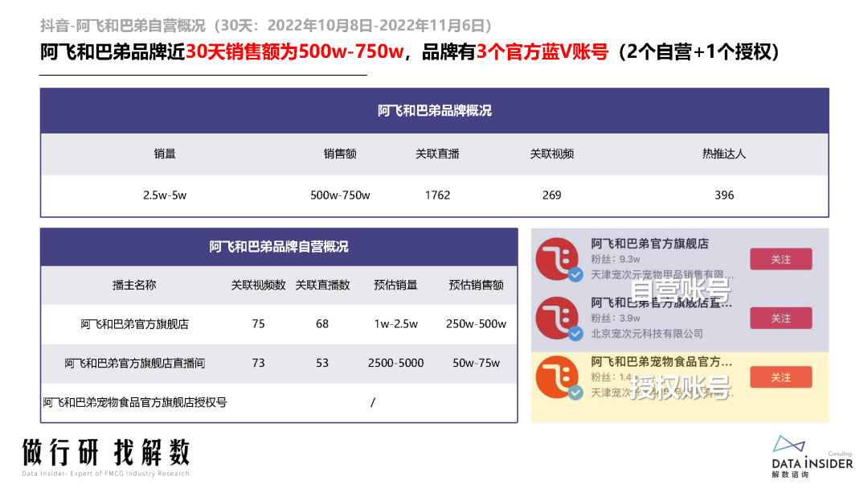Select the value 50w-75w

point(476,364)
